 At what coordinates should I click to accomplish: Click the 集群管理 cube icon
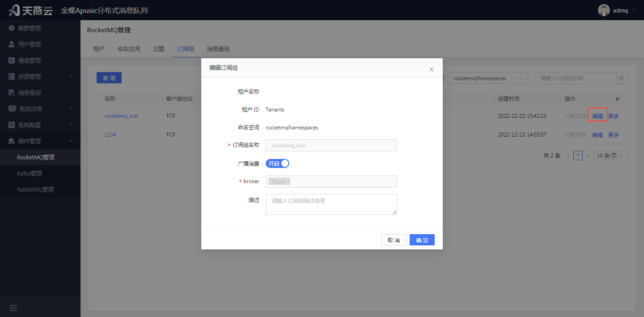click(12, 28)
